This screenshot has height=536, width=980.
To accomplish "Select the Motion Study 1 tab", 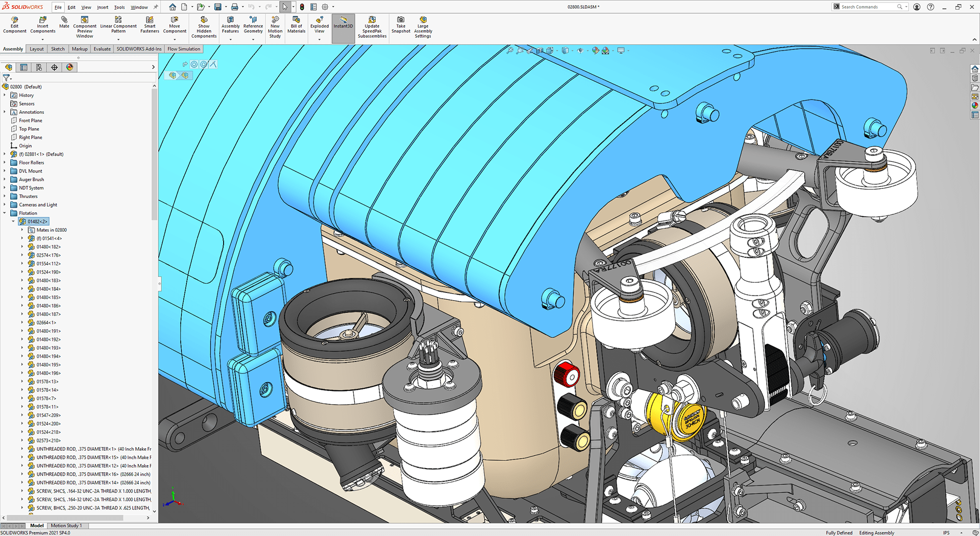I will click(x=67, y=525).
